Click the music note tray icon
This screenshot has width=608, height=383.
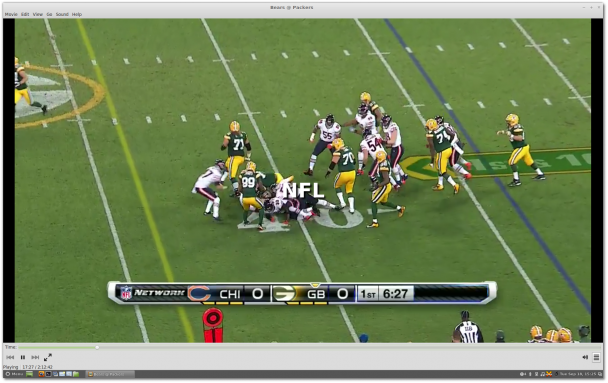pyautogui.click(x=543, y=374)
